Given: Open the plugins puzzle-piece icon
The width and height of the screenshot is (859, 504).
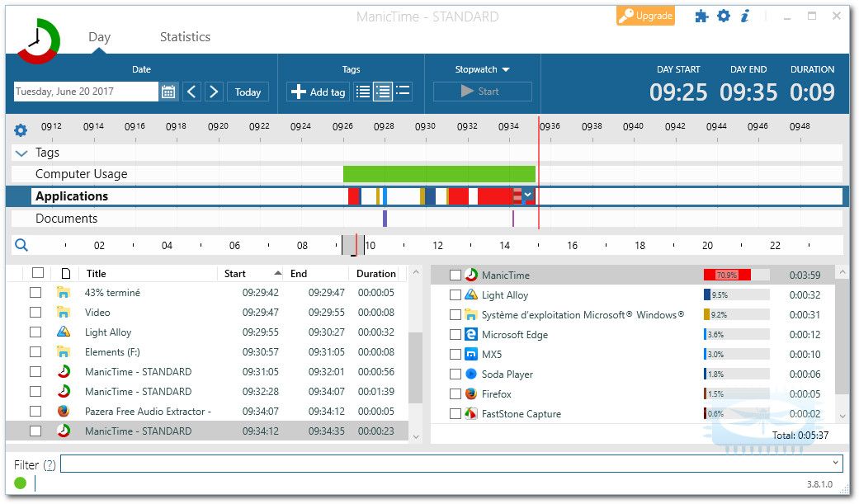Looking at the screenshot, I should pyautogui.click(x=701, y=16).
